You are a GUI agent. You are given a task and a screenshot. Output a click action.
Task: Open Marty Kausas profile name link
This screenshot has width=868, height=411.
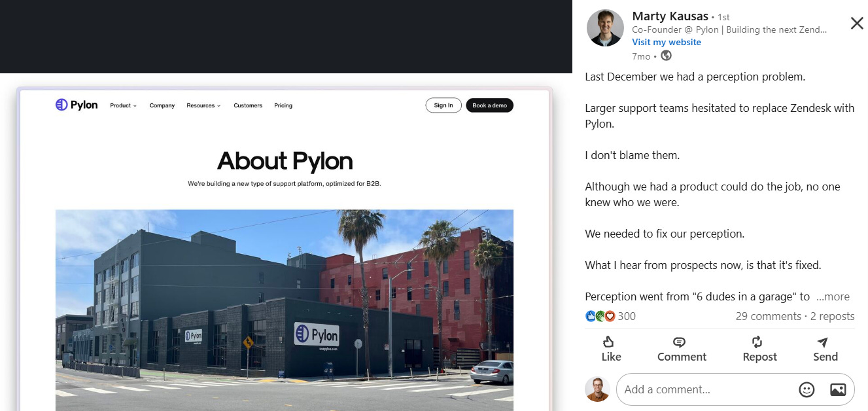(670, 16)
